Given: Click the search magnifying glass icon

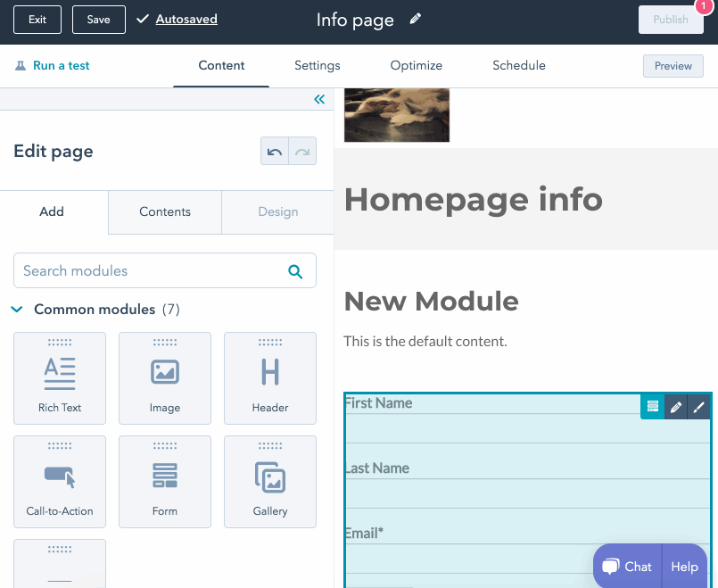Looking at the screenshot, I should [295, 270].
